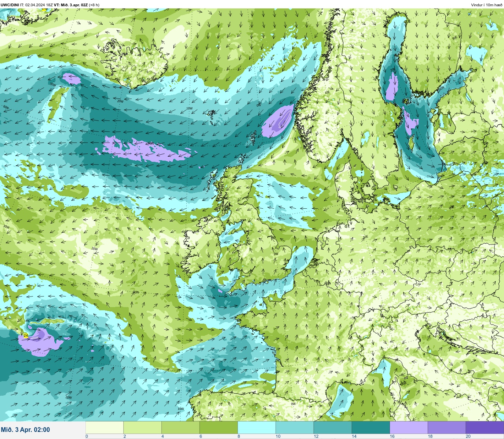Click the '60N' latitude label on map
The height and width of the screenshot is (439, 504).
pyautogui.click(x=6, y=107)
